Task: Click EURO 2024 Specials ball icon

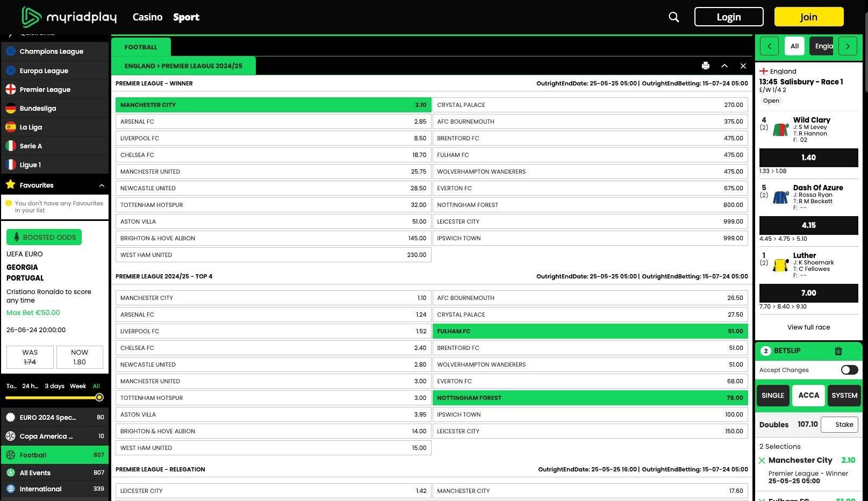Action: click(10, 417)
